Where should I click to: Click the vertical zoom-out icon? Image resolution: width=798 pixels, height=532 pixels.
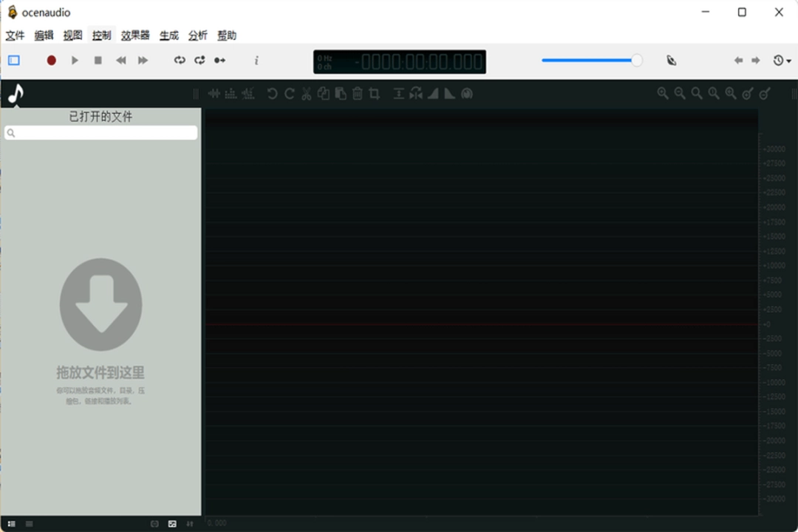click(x=763, y=94)
